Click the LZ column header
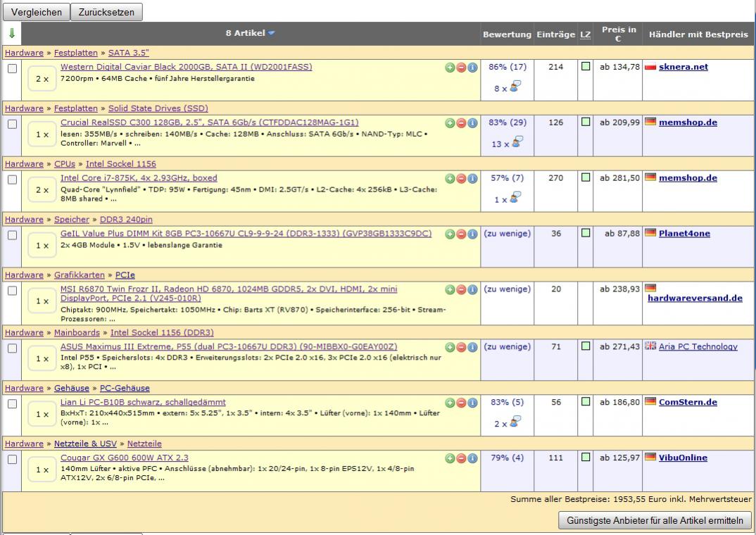 point(586,34)
